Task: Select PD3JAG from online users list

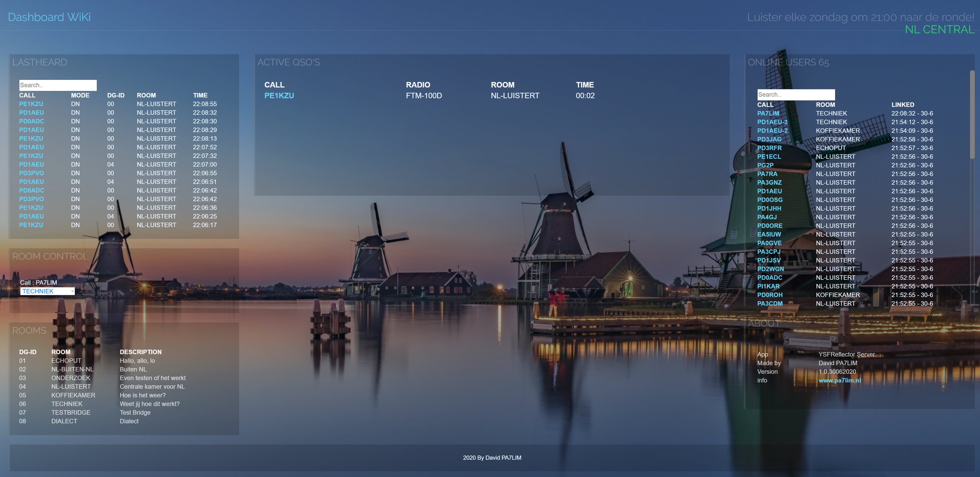Action: [769, 139]
